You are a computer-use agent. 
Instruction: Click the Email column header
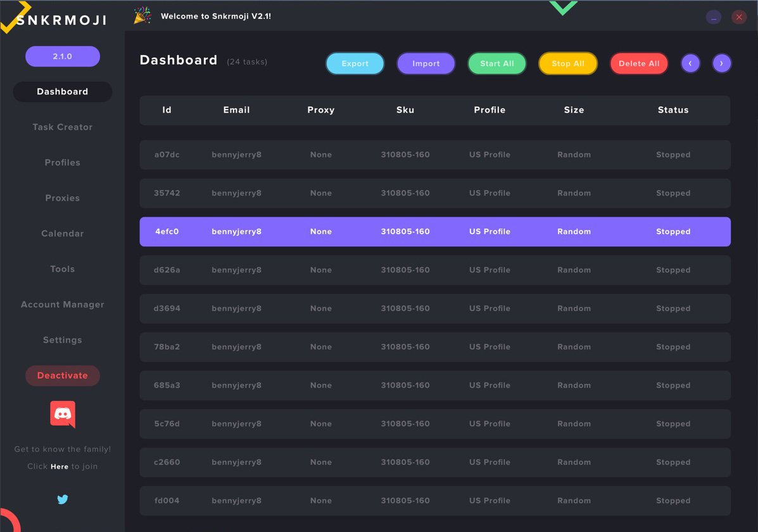(236, 110)
